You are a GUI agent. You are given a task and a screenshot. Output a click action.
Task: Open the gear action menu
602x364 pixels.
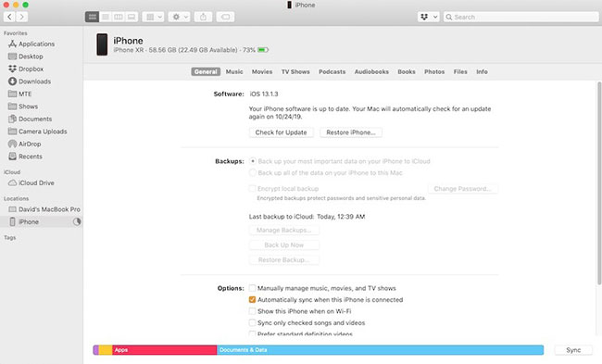click(x=180, y=17)
